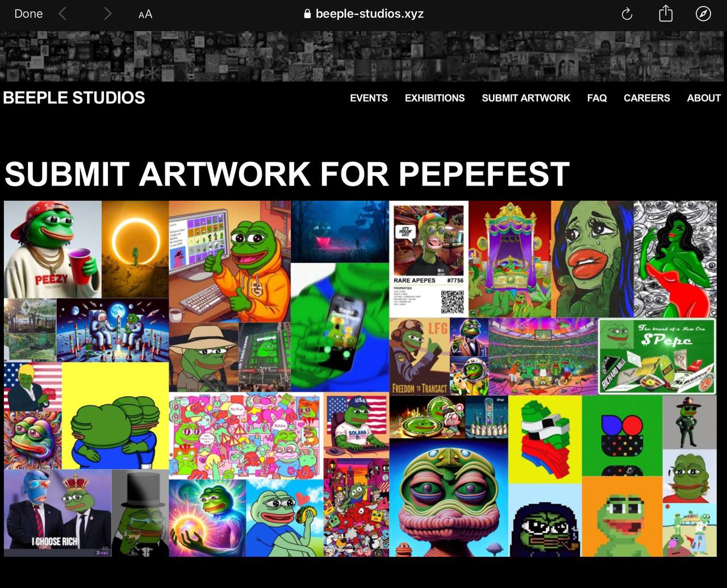Select the orange hoodie Pepe at computer

tap(229, 261)
